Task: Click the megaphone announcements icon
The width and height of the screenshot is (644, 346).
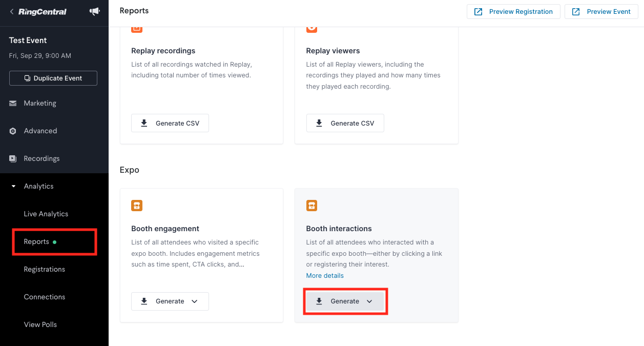Action: tap(95, 11)
